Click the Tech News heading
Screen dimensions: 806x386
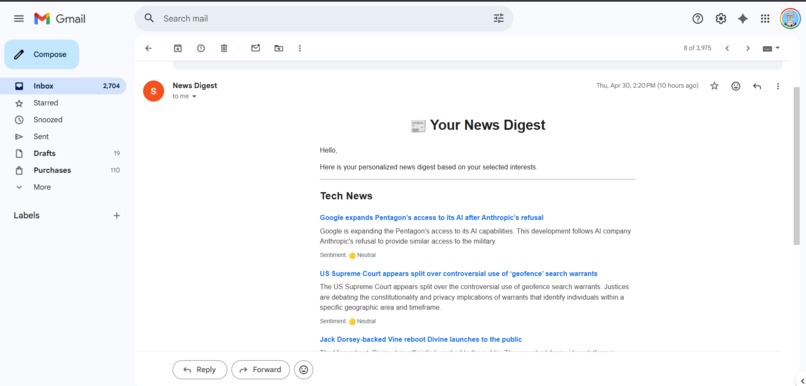point(346,196)
